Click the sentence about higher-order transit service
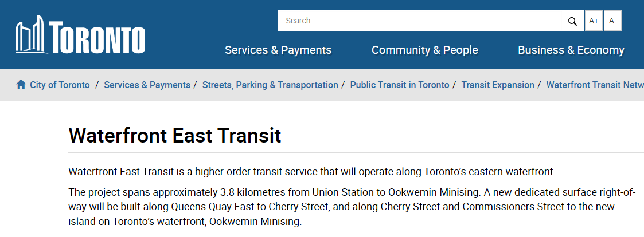The image size is (644, 237). tap(312, 172)
